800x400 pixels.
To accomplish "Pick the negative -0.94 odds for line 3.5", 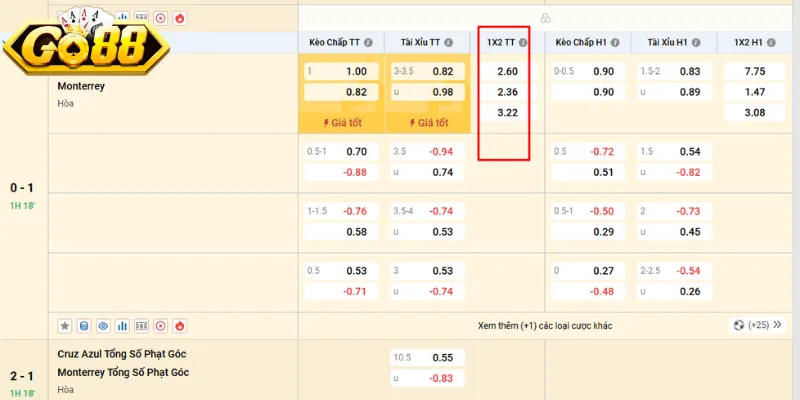I will coord(441,152).
